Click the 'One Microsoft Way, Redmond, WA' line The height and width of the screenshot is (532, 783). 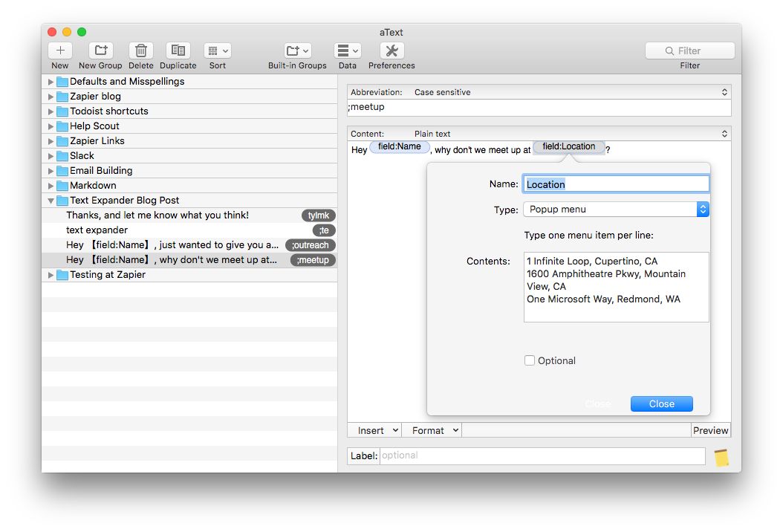pos(603,299)
